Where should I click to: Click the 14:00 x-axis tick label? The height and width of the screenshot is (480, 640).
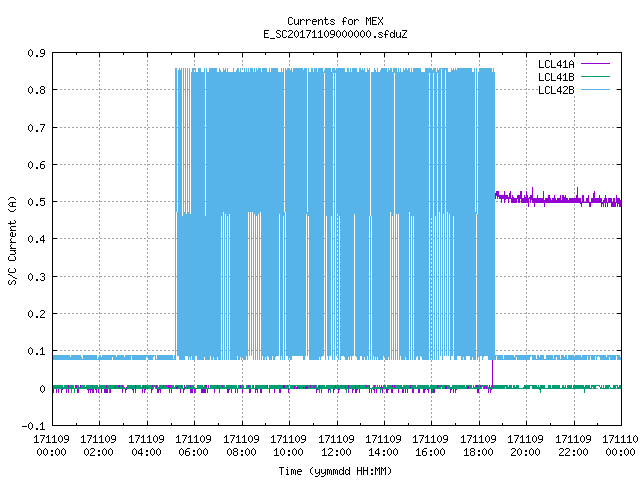(383, 452)
